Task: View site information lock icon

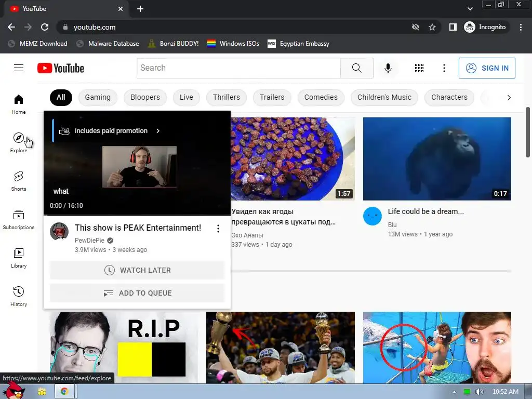Action: click(x=65, y=27)
